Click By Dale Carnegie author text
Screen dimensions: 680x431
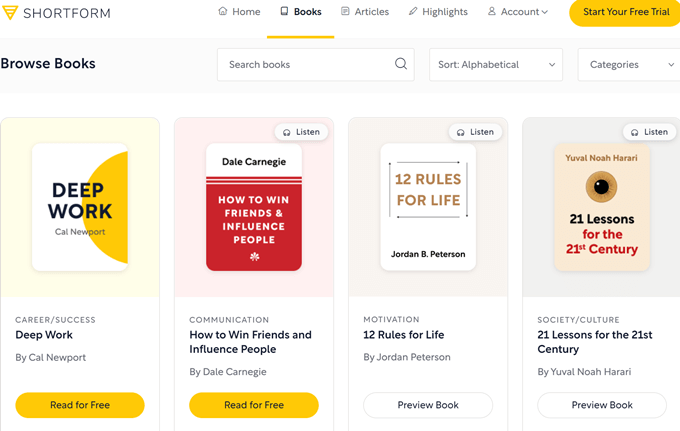228,372
